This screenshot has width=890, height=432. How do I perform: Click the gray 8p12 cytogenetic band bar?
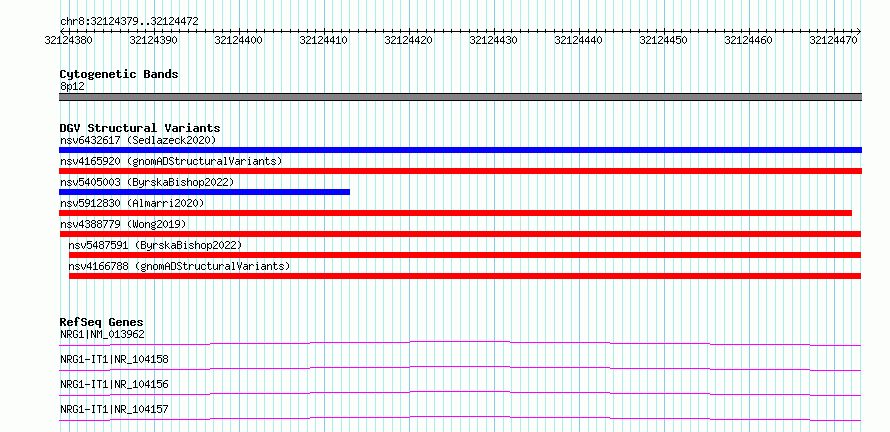(x=460, y=97)
